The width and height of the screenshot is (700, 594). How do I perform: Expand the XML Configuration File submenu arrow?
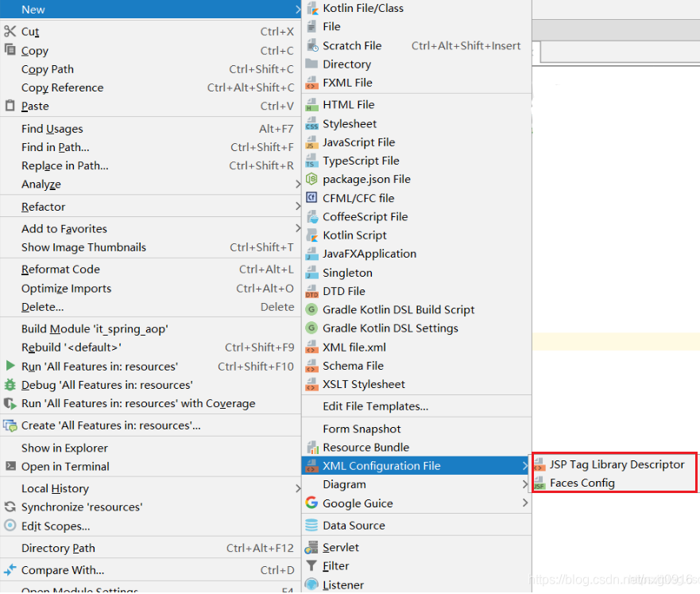pos(525,466)
